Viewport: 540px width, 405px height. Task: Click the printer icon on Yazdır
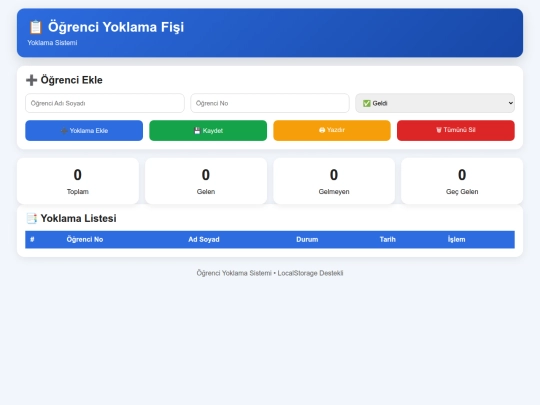point(322,130)
